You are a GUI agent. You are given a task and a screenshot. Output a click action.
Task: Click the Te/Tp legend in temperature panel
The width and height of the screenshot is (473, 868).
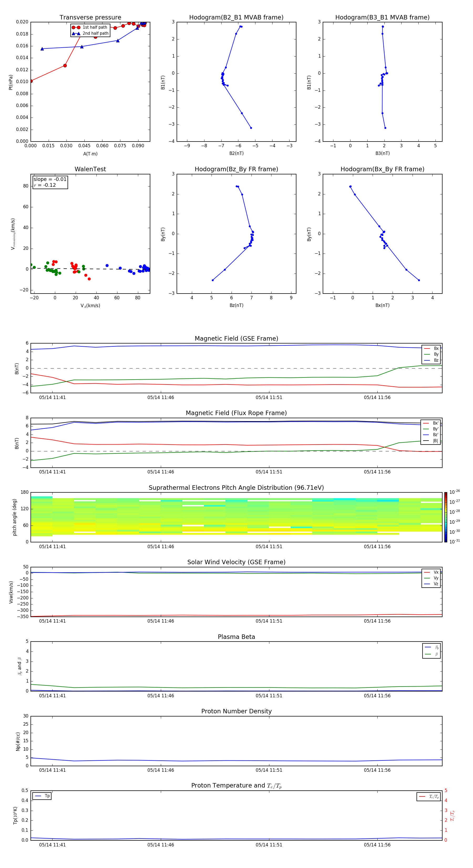(429, 796)
